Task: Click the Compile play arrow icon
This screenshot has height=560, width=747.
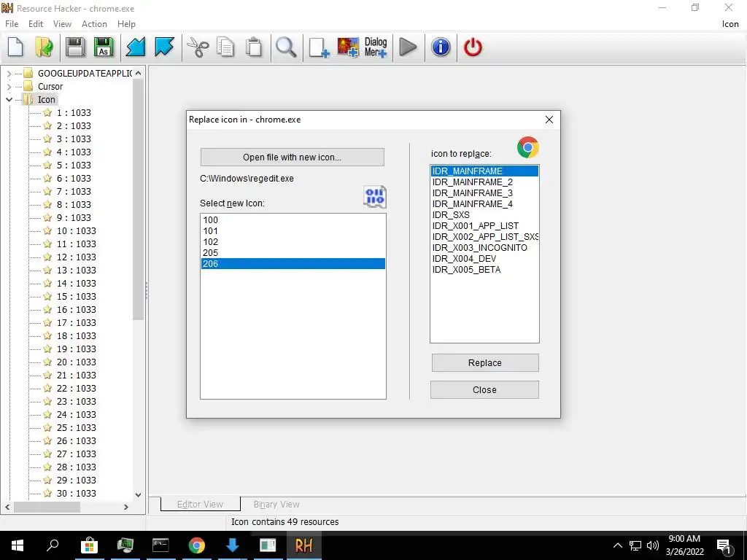Action: pos(408,47)
